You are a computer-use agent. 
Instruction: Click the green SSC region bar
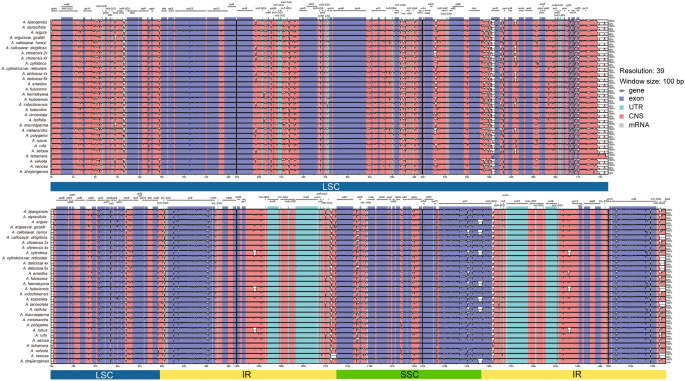(x=408, y=374)
